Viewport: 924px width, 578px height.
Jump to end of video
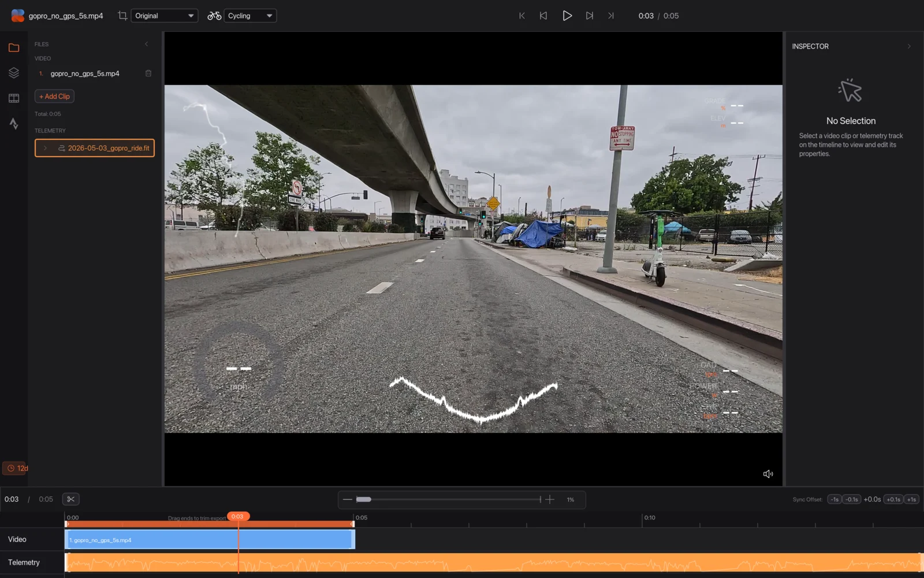[x=611, y=16]
